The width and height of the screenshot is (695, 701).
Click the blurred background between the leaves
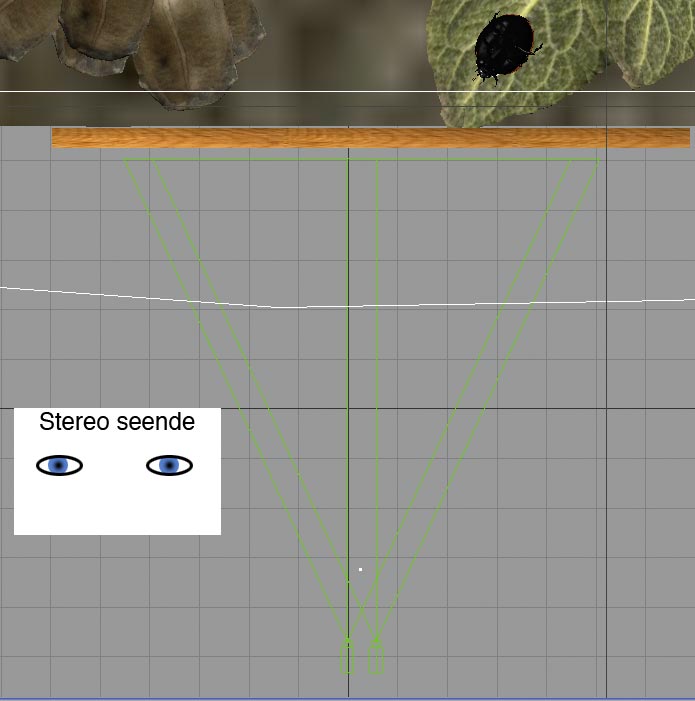pos(340,50)
